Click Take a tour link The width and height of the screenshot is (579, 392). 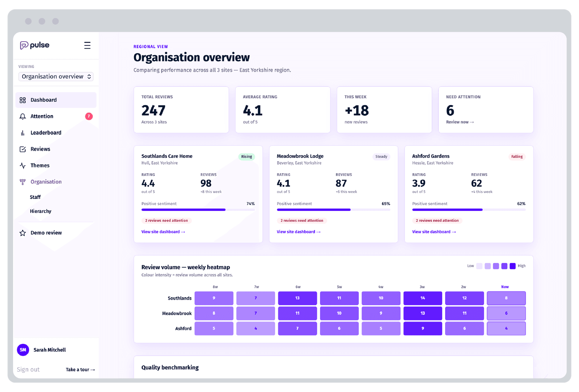point(80,370)
